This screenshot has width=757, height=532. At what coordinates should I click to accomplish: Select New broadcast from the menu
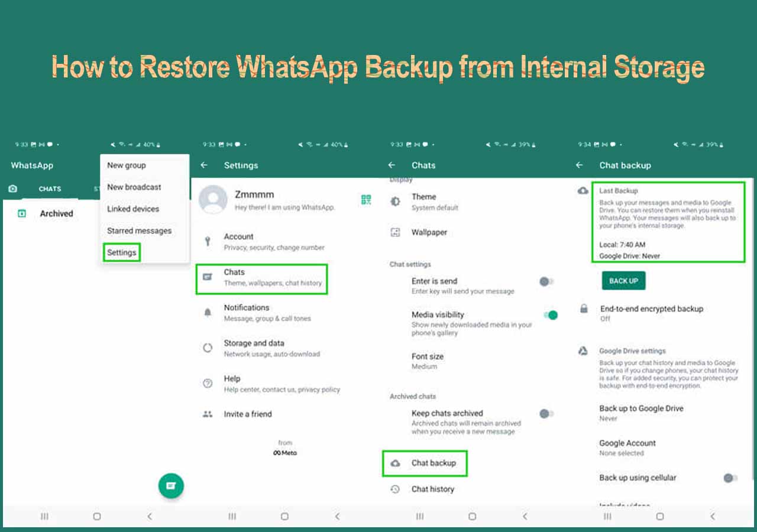point(134,187)
